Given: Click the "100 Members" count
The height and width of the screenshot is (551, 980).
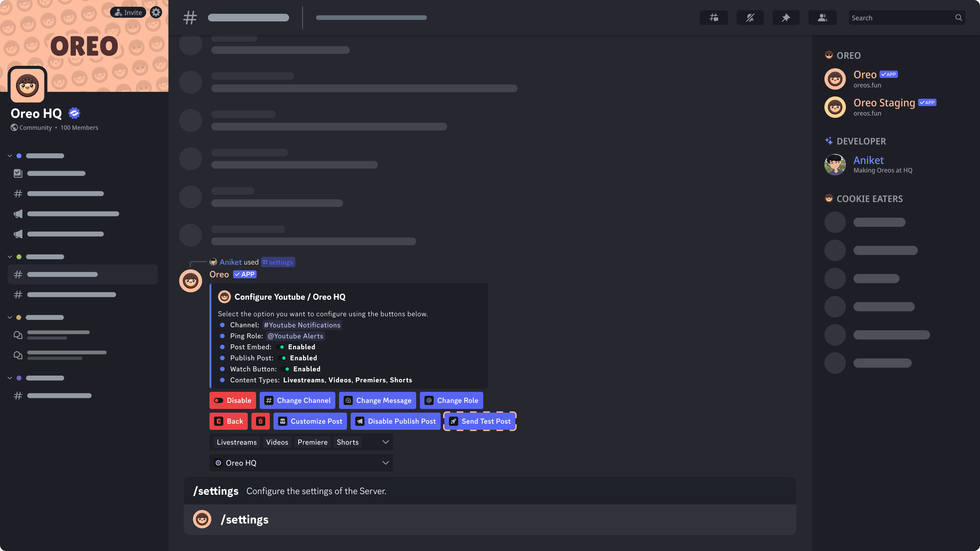Looking at the screenshot, I should point(79,127).
